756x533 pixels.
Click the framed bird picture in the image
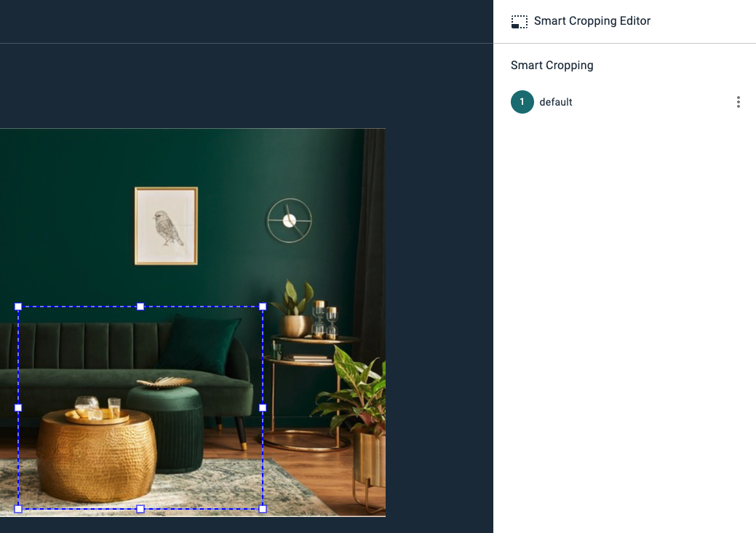[167, 226]
